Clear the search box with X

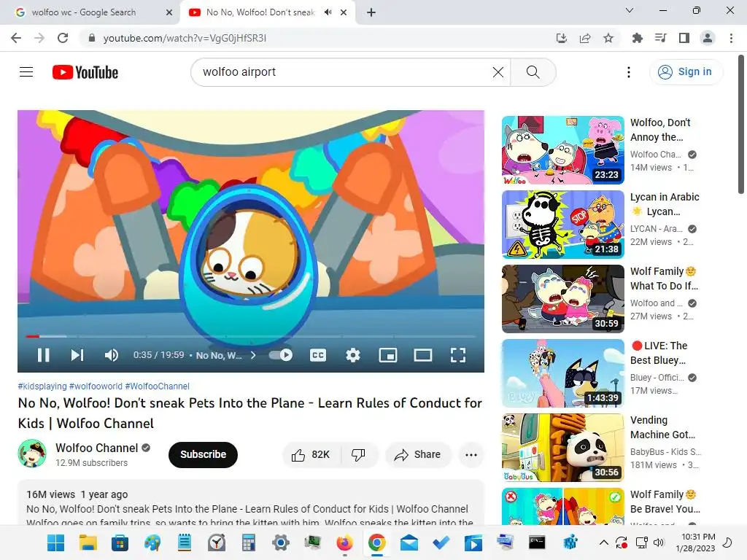498,72
